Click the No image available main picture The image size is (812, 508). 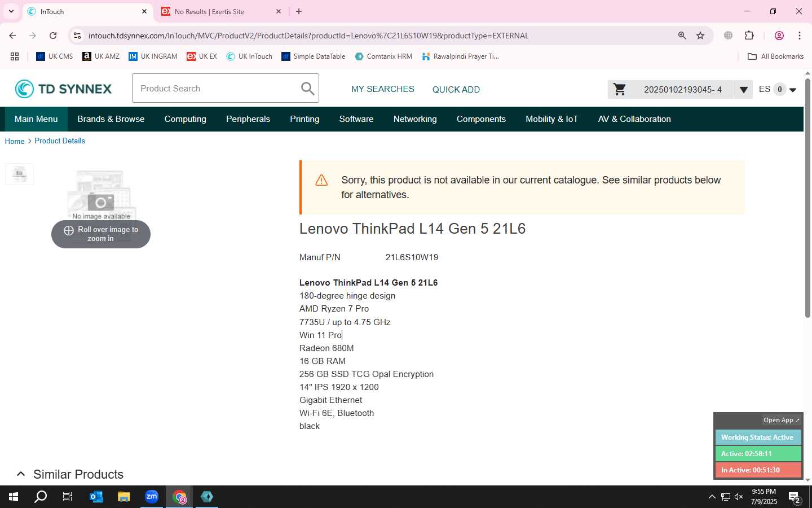[101, 195]
